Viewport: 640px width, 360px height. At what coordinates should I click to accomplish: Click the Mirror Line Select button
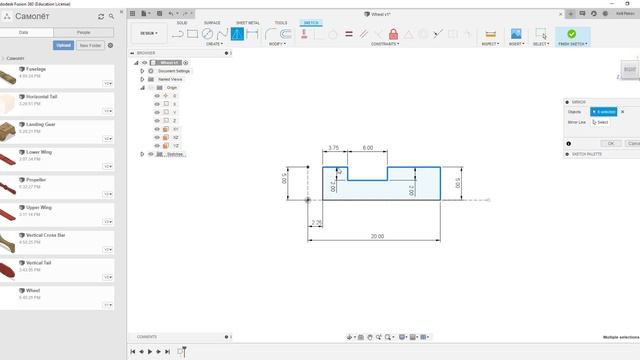[x=600, y=122]
